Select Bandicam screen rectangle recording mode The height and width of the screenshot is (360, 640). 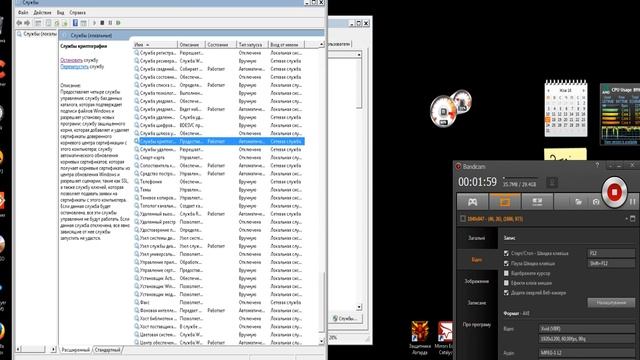point(504,202)
